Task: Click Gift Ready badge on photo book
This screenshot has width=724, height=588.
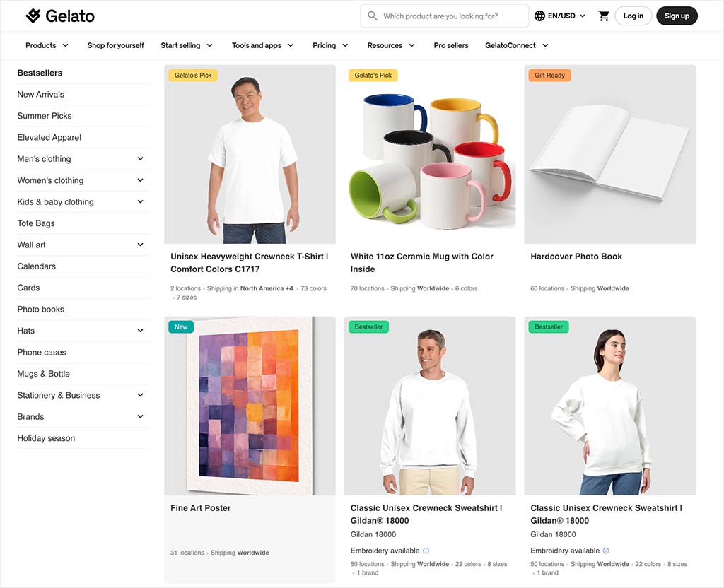Action: pos(549,75)
